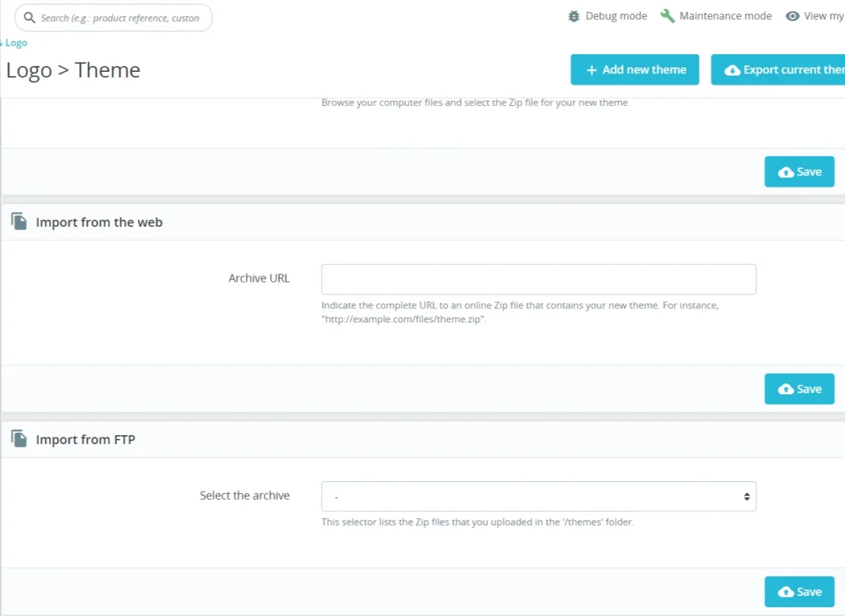Click the Import from FTP panel icon

click(x=19, y=439)
